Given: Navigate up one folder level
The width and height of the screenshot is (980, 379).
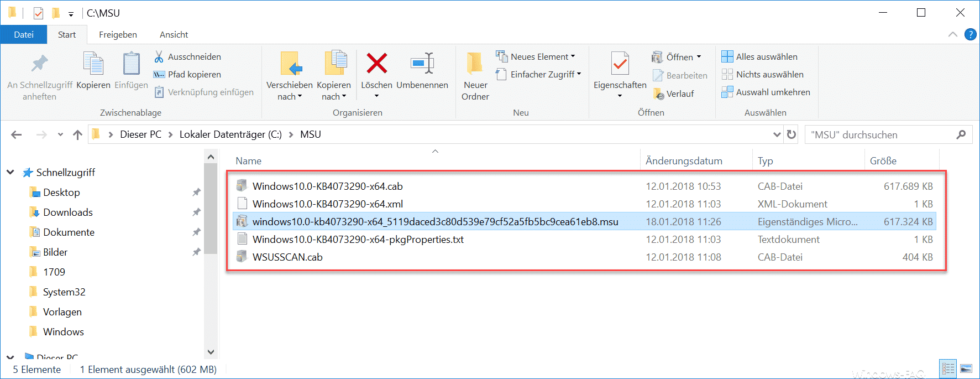Looking at the screenshot, I should (77, 134).
